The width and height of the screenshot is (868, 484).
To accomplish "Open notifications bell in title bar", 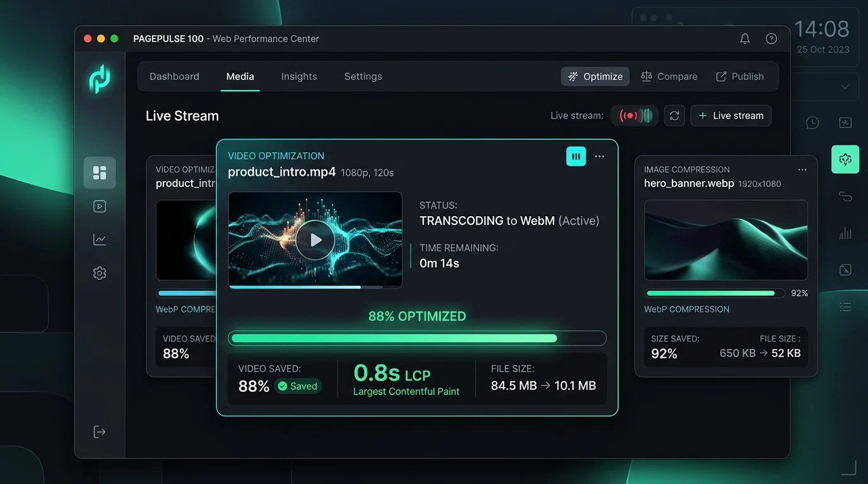I will tap(745, 38).
